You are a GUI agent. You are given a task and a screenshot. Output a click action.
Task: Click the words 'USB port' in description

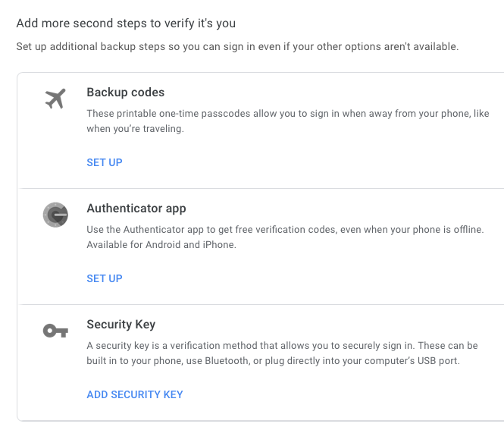437,361
